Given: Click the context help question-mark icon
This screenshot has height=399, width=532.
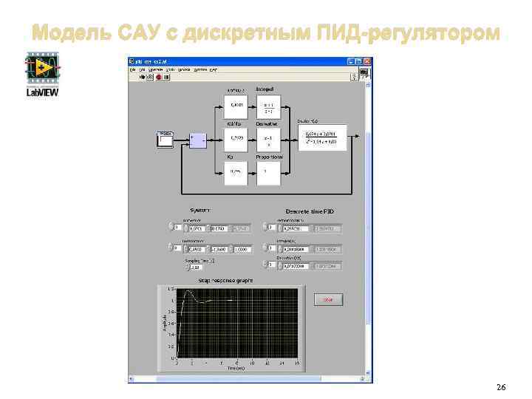Looking at the screenshot, I should (x=353, y=77).
